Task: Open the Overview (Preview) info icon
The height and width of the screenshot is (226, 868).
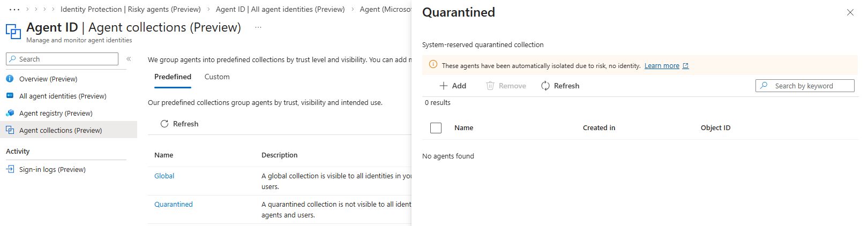Action: point(10,79)
